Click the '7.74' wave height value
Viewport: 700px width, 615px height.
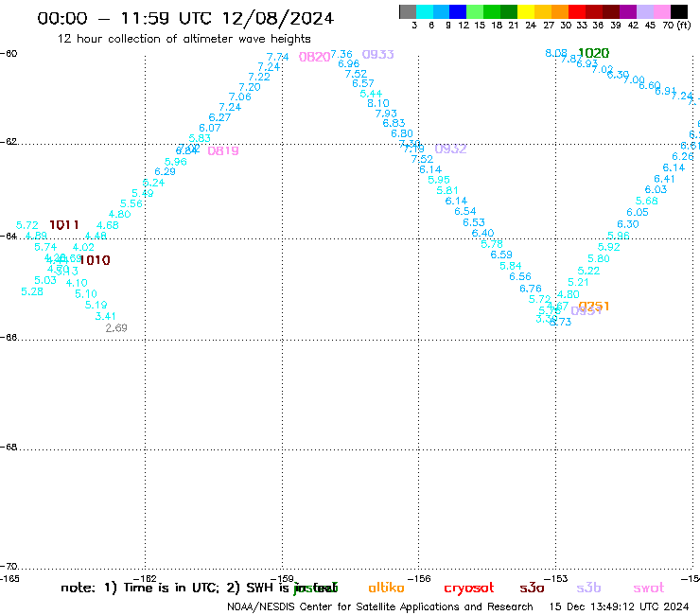[x=278, y=57]
